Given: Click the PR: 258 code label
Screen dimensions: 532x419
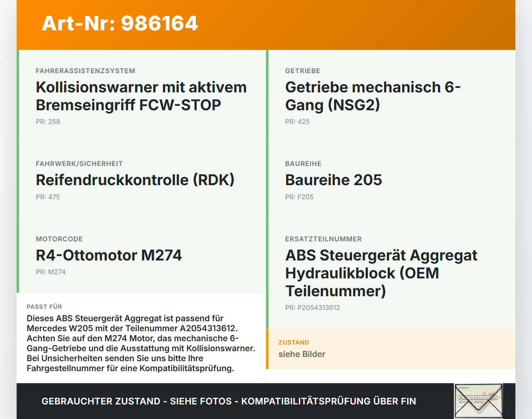Looking at the screenshot, I should [48, 121].
